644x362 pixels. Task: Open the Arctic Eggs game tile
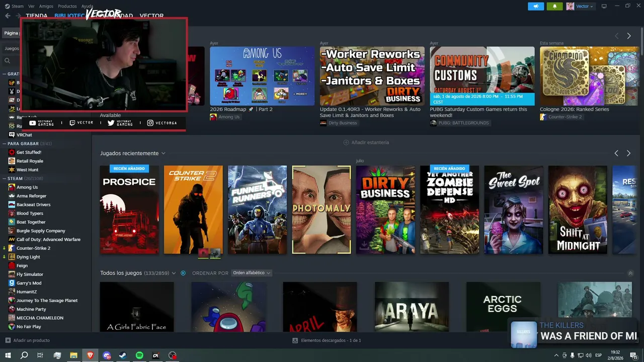[x=503, y=307]
